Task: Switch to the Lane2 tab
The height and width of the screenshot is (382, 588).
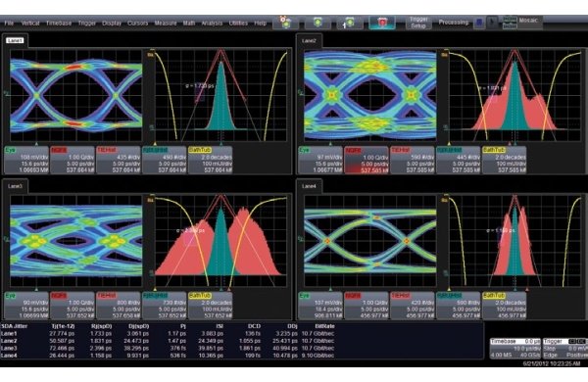Action: pyautogui.click(x=309, y=40)
